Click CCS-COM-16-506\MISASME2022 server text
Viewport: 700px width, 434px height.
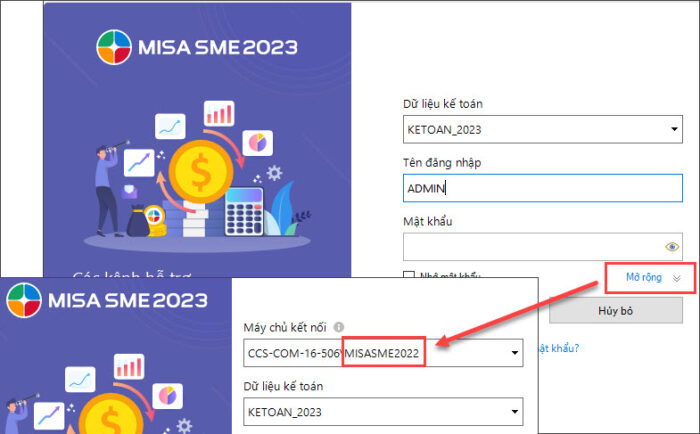pyautogui.click(x=333, y=353)
